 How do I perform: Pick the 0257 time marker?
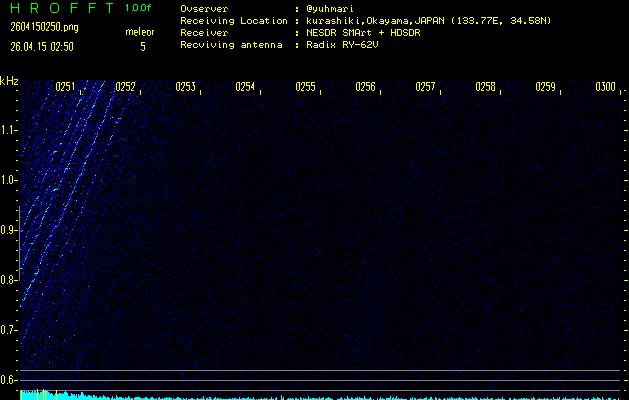(x=426, y=87)
